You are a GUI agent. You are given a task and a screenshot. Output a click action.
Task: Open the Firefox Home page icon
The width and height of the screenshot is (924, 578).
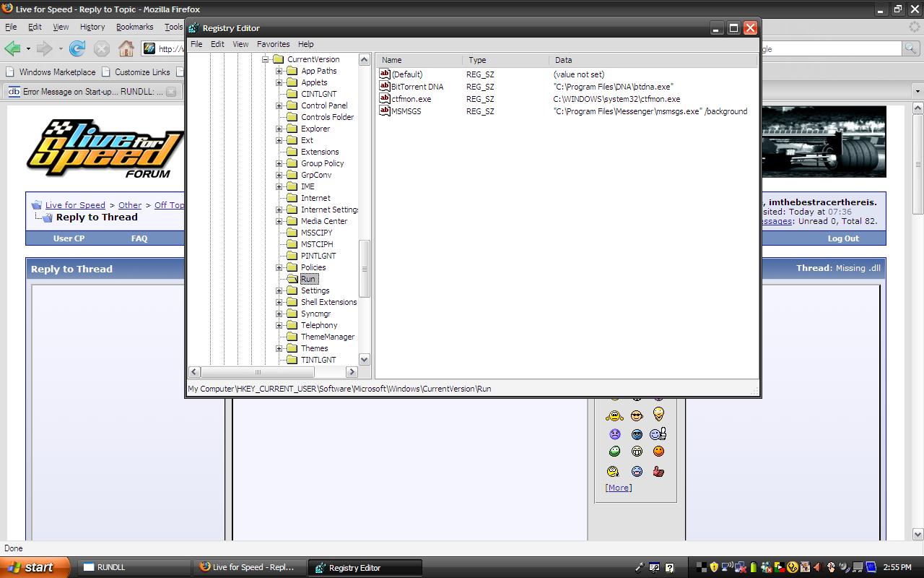[x=126, y=48]
